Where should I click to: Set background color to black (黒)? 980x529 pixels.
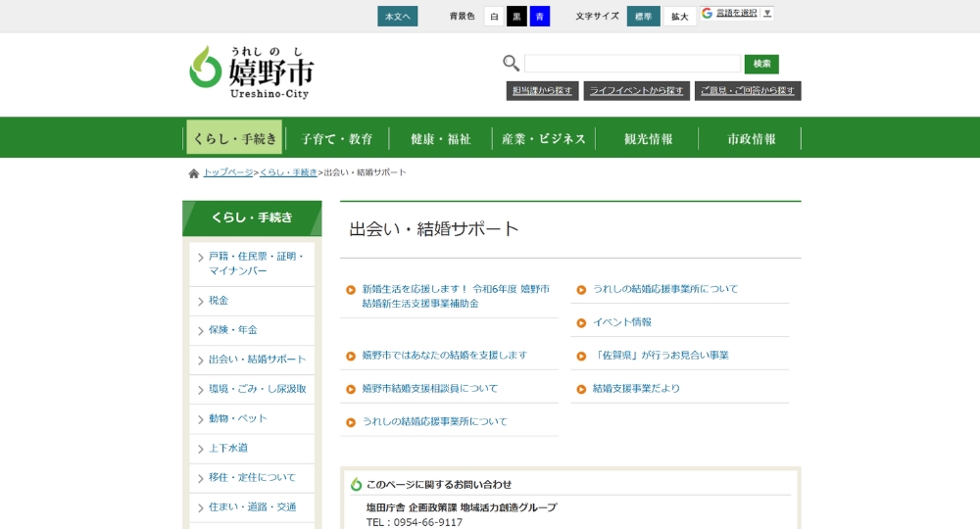pos(516,17)
